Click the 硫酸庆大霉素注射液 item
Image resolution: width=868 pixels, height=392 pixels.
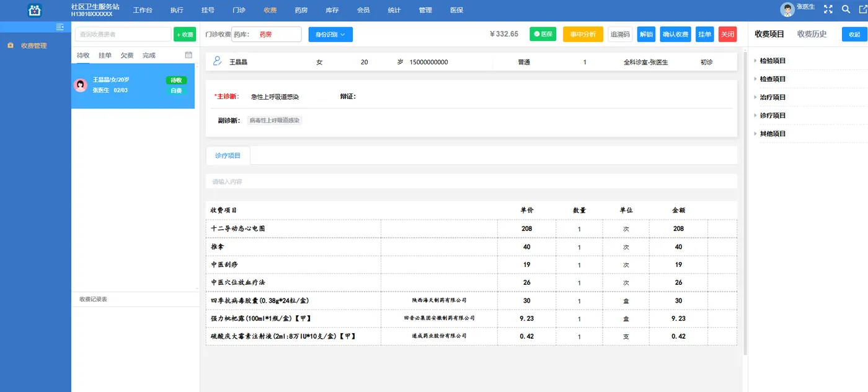[471, 336]
